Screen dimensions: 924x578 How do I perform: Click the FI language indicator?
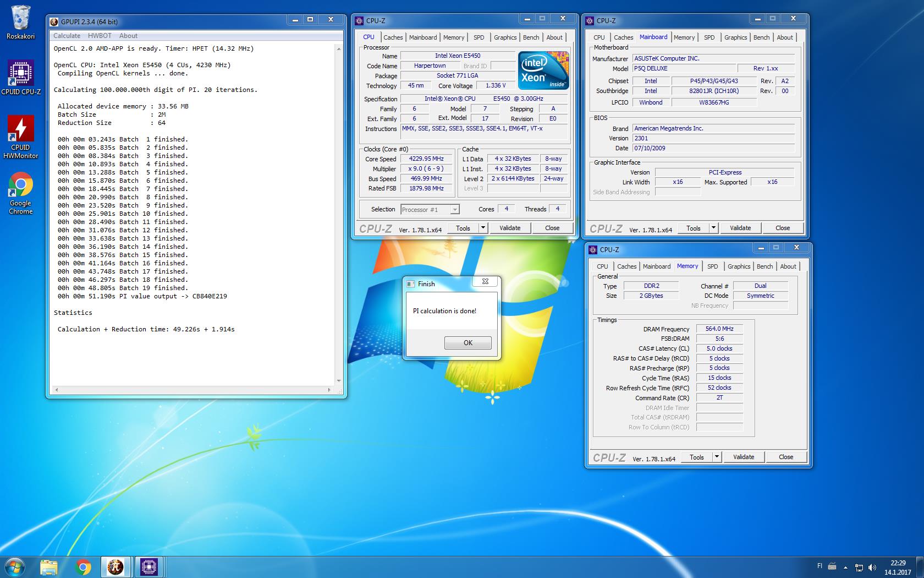point(820,566)
